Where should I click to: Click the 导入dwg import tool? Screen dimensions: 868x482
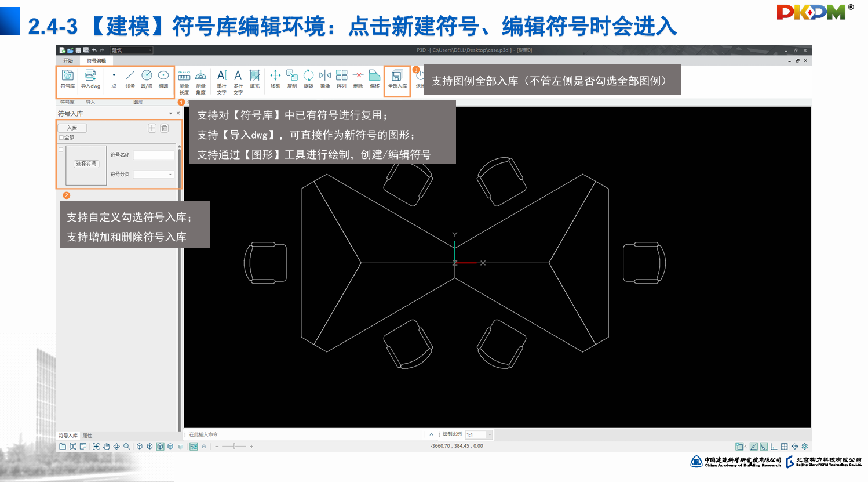(90, 79)
